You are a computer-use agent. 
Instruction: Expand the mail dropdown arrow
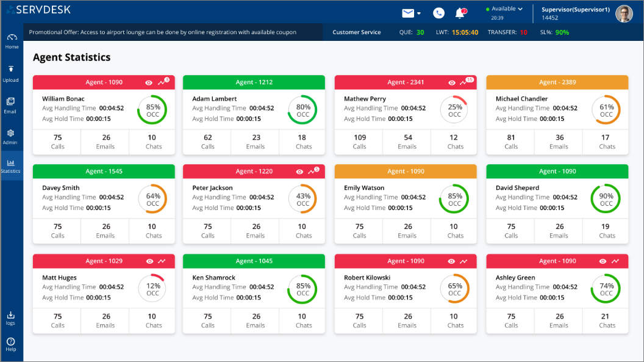coord(419,13)
